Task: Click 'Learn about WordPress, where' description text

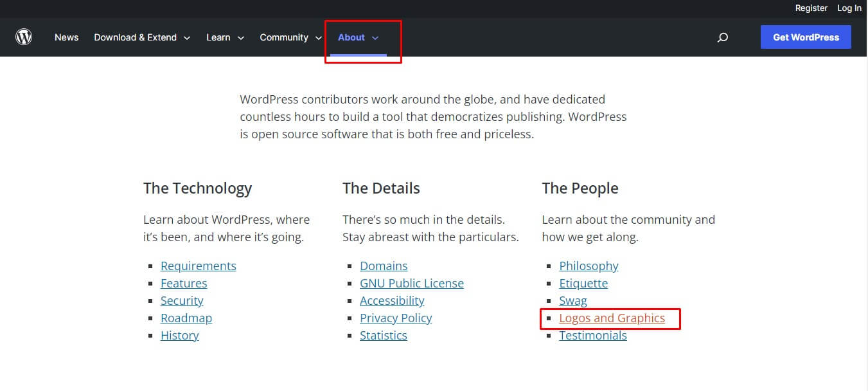Action: (226, 228)
